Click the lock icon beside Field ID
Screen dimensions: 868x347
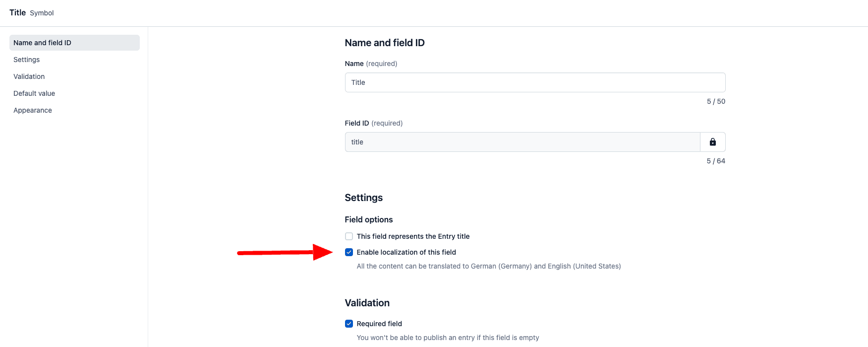click(x=712, y=142)
